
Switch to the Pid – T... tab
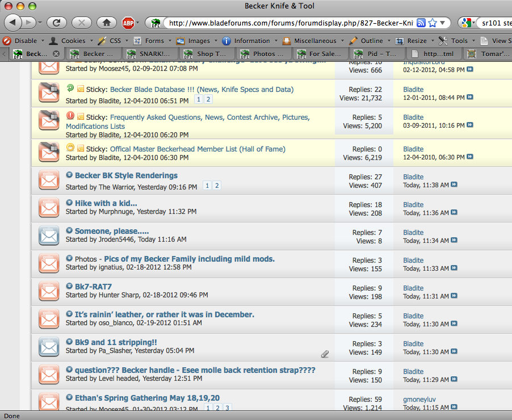(x=378, y=54)
